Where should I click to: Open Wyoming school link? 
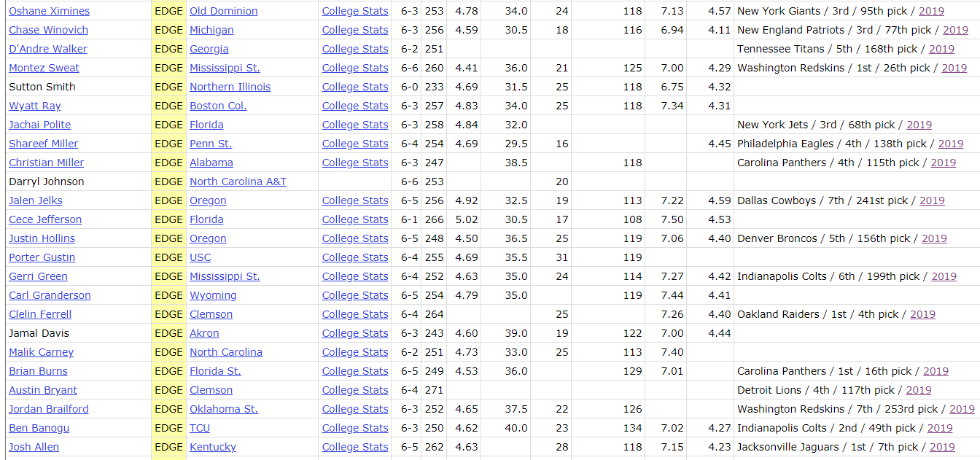coord(213,295)
